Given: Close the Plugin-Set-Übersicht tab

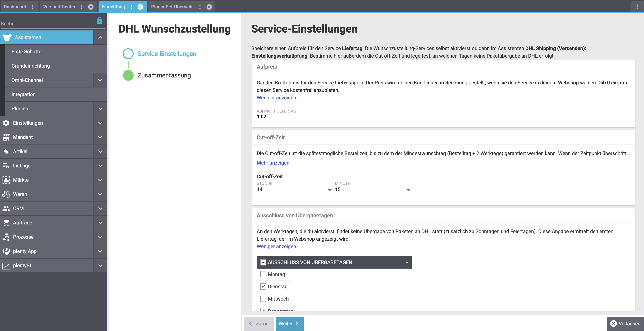Looking at the screenshot, I should 209,7.
